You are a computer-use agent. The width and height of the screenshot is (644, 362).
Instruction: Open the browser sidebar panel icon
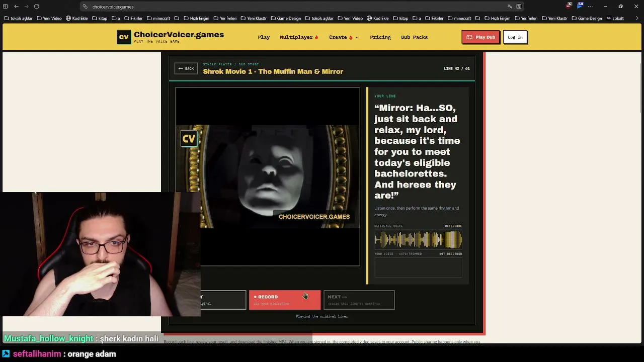click(x=6, y=7)
